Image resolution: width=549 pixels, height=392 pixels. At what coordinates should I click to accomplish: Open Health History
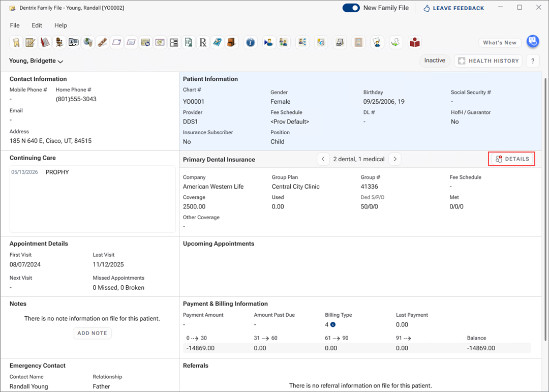tap(488, 61)
